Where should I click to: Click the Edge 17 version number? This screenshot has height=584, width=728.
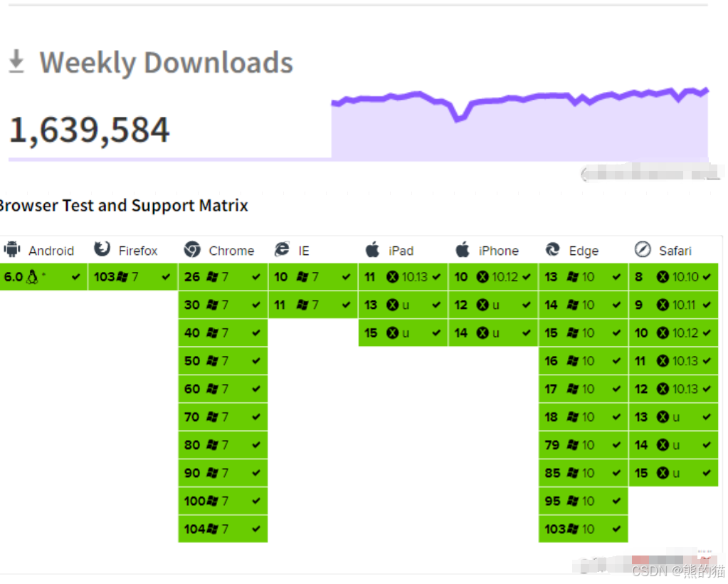point(551,389)
